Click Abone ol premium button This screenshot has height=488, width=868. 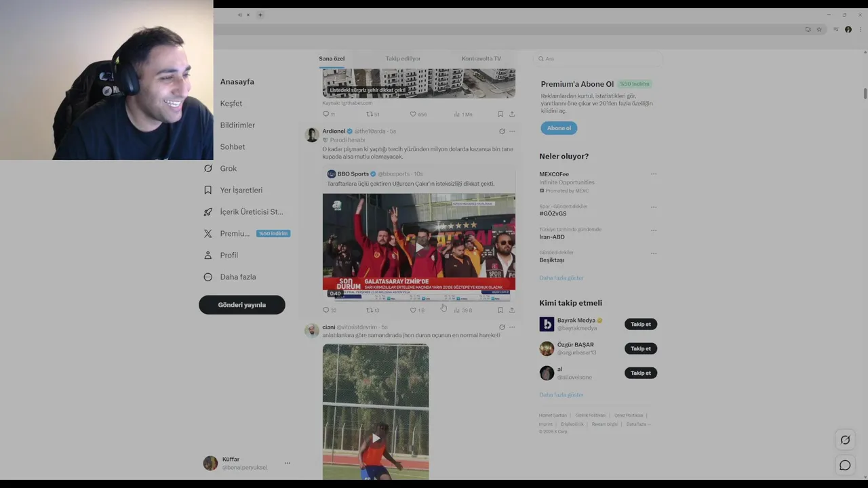coord(559,128)
